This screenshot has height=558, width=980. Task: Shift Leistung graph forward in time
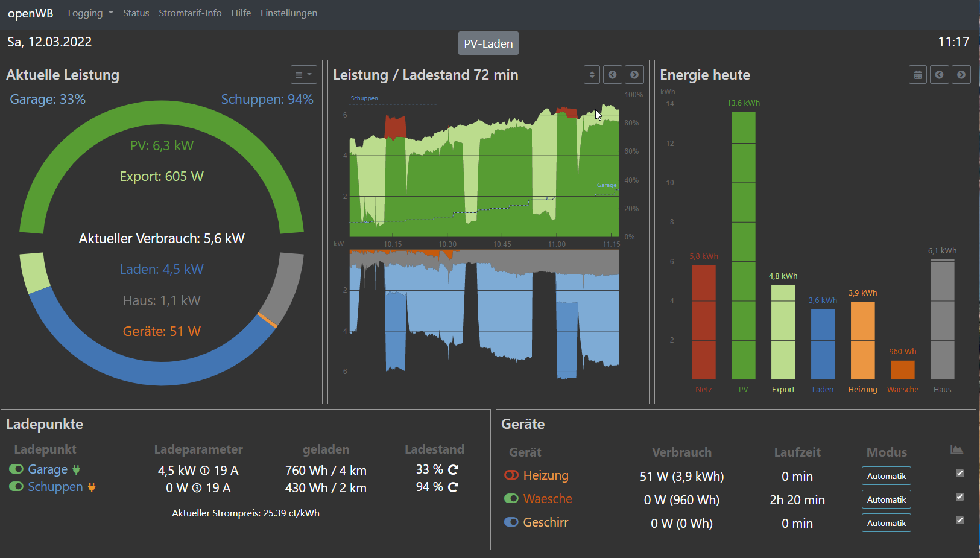(x=634, y=75)
